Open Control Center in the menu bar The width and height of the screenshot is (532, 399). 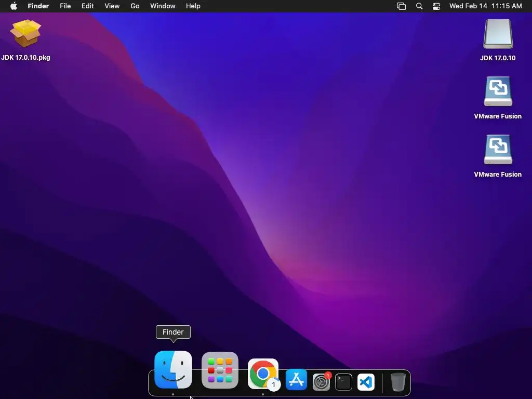pyautogui.click(x=436, y=6)
